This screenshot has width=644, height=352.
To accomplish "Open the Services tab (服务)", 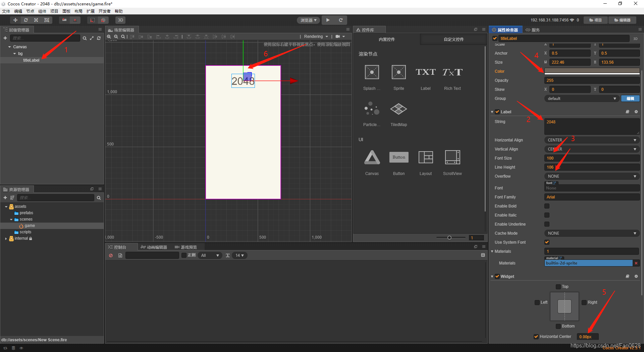I will click(533, 30).
